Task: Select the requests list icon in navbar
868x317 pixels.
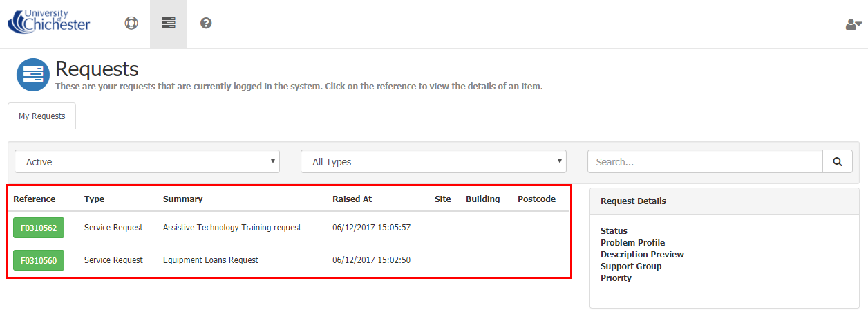Action: [x=169, y=23]
